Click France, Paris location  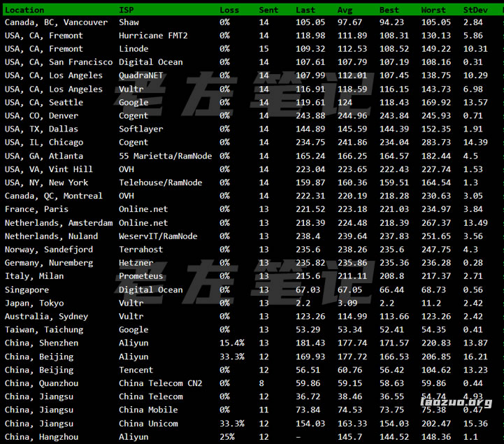tap(36, 209)
